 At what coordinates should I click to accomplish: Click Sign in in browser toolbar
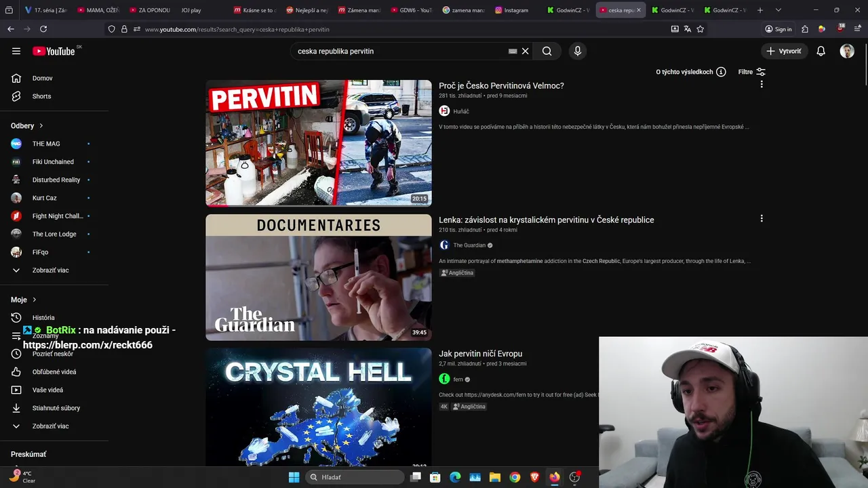click(778, 29)
